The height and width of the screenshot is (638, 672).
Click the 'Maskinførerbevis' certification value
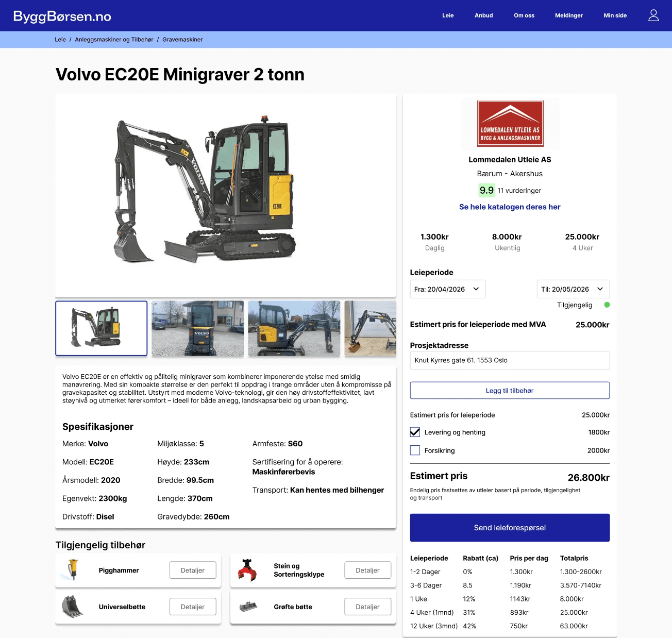[283, 472]
